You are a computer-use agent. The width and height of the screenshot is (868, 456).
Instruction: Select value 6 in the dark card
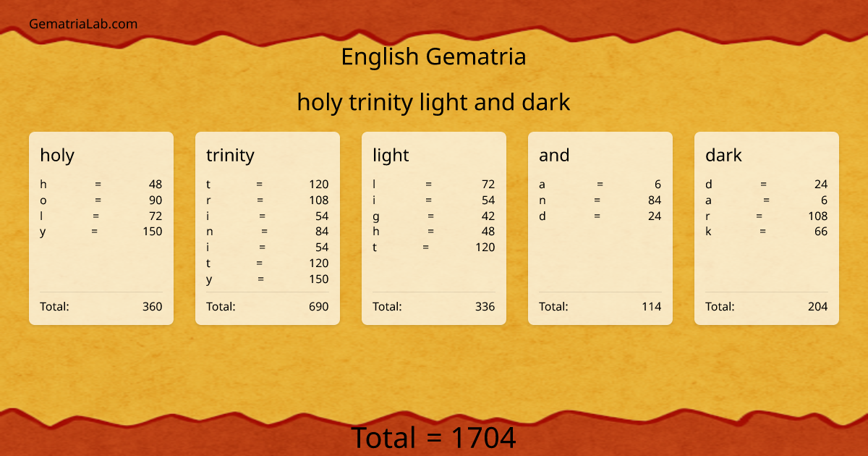[x=825, y=200]
